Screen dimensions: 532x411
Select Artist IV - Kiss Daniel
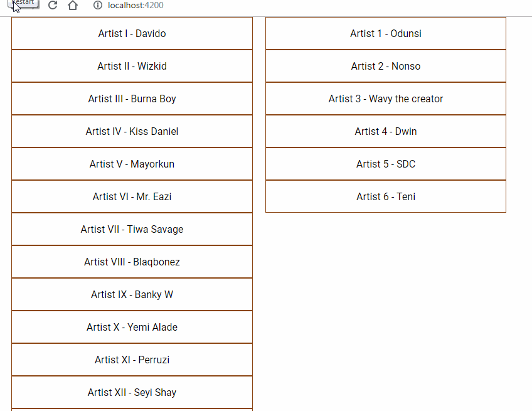[x=132, y=131]
